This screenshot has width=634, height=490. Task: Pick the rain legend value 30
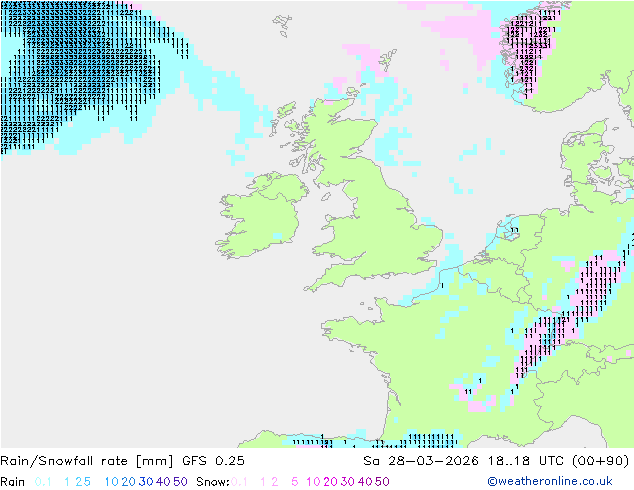pyautogui.click(x=146, y=482)
